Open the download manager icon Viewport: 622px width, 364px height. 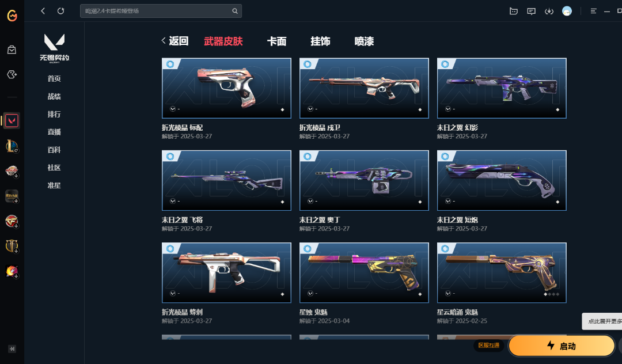tap(549, 11)
